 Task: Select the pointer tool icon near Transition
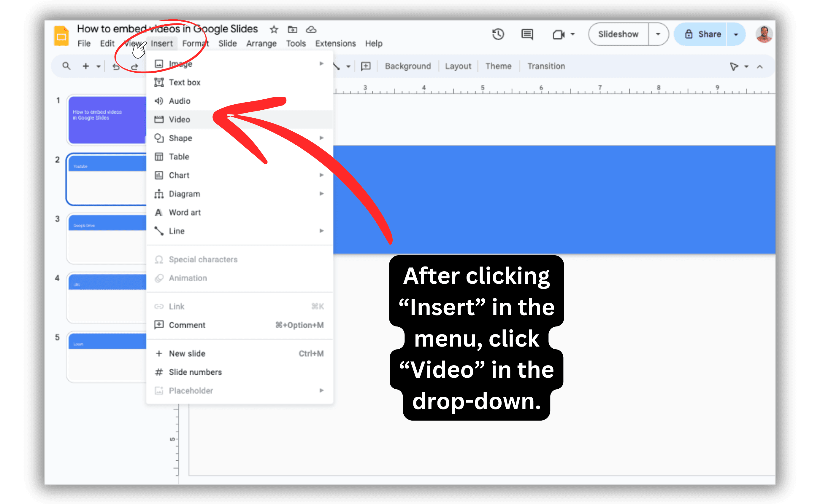pos(734,67)
